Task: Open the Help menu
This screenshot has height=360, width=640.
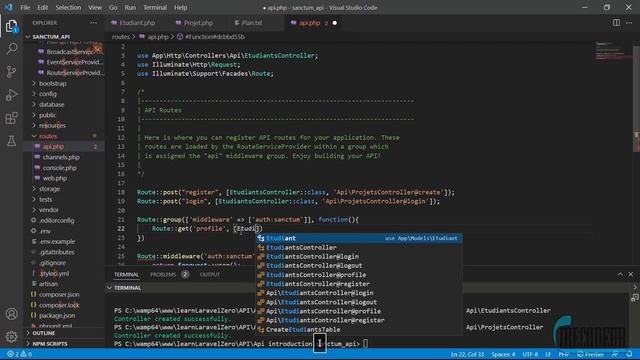Action: pos(180,7)
